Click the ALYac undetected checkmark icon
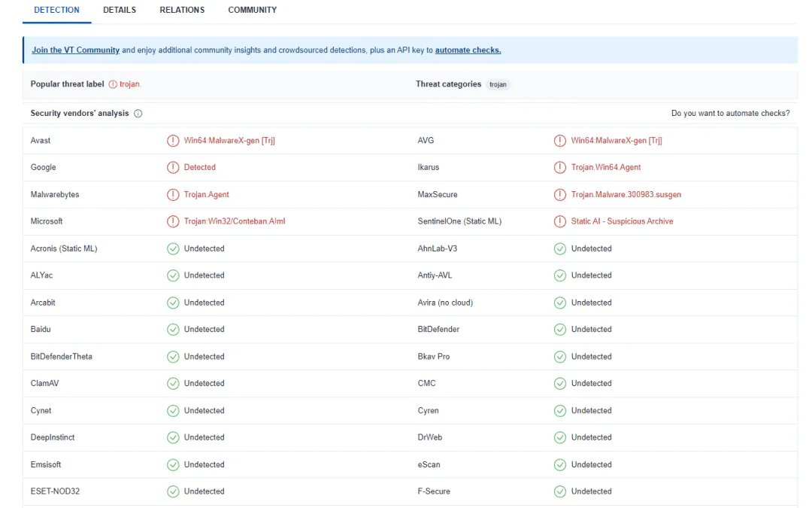This screenshot has width=812, height=508. 173,275
